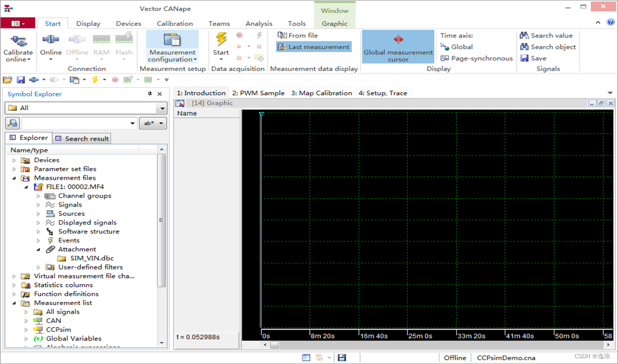Set time axis to Global
The height and width of the screenshot is (364, 618).
[x=457, y=47]
